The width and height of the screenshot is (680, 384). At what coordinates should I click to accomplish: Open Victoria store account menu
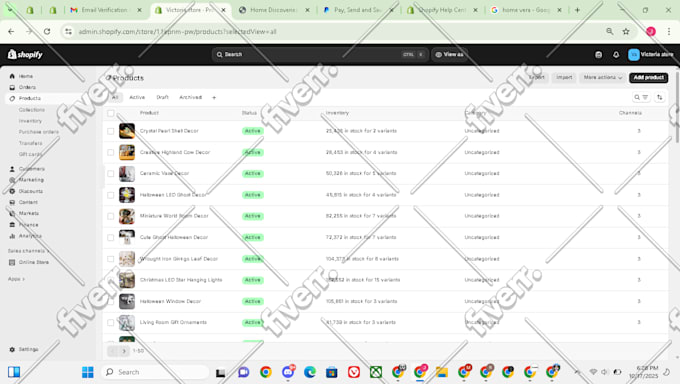[x=651, y=55]
